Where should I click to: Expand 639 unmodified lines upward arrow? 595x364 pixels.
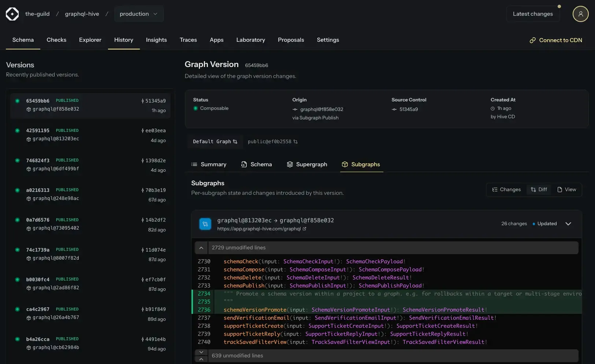pyautogui.click(x=201, y=359)
